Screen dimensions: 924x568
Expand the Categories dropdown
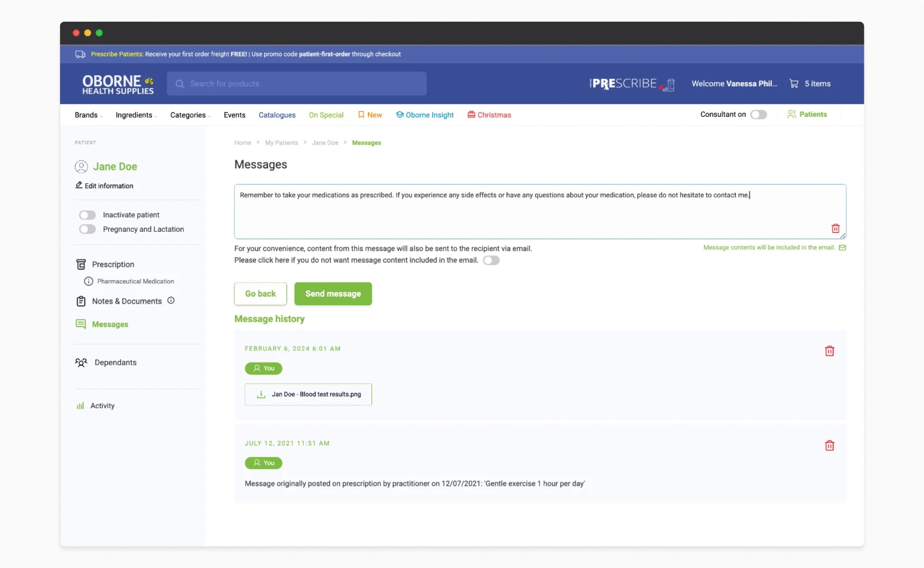click(189, 115)
